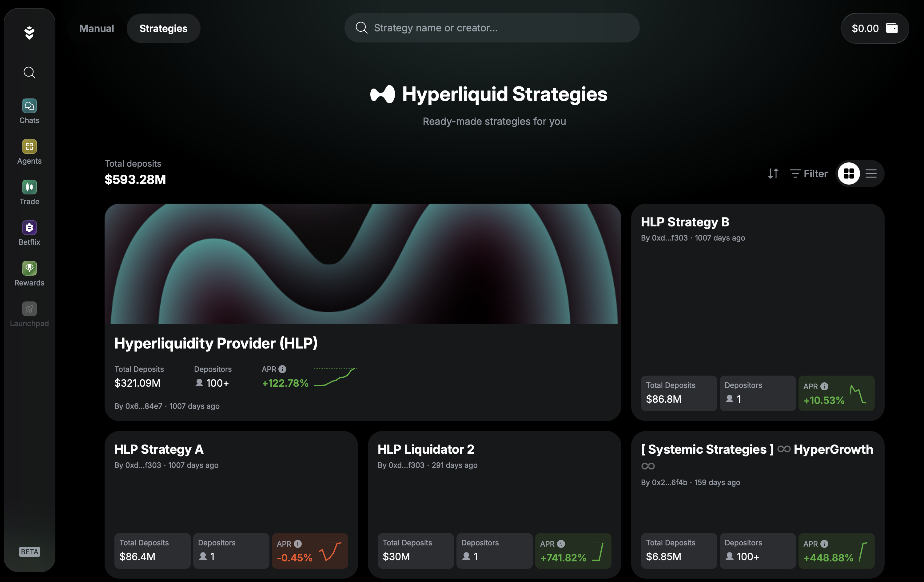This screenshot has height=582, width=924.
Task: Open the Agents sidebar icon
Action: [29, 146]
